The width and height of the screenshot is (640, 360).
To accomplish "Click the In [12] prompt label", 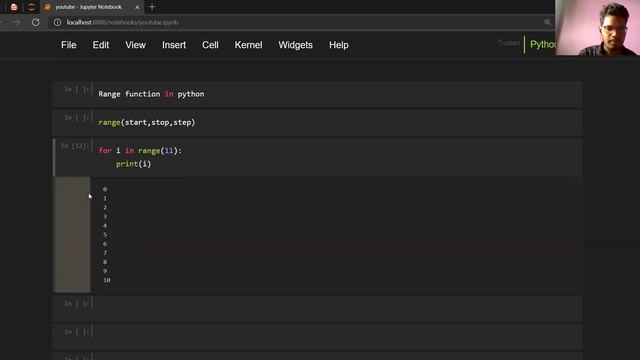I will [74, 146].
